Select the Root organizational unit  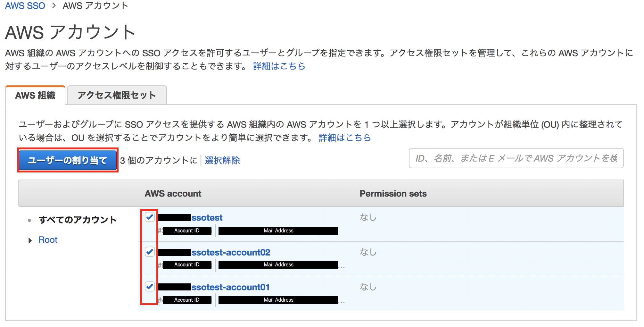pos(48,240)
